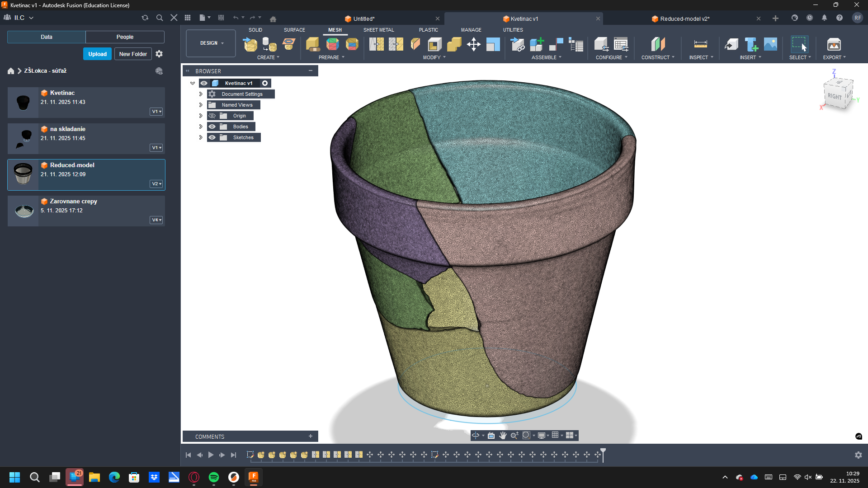Viewport: 868px width, 488px height.
Task: Select the Generate Face Groups icon
Action: point(332,44)
